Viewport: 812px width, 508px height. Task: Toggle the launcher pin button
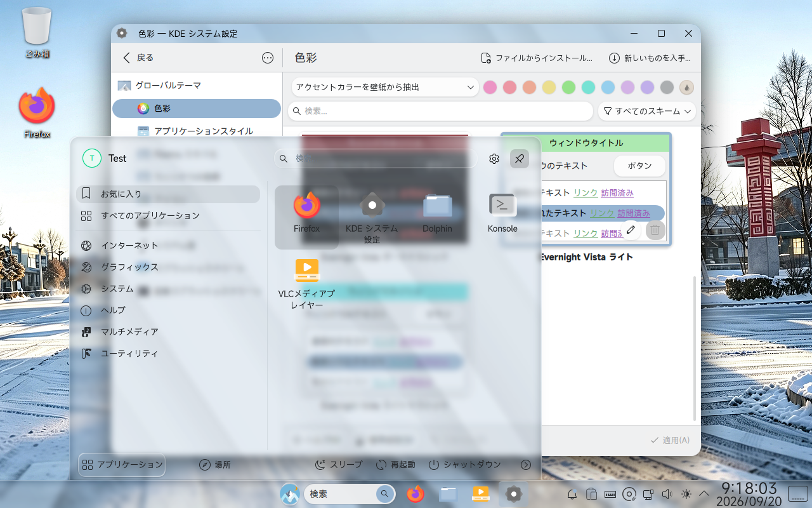pyautogui.click(x=520, y=159)
